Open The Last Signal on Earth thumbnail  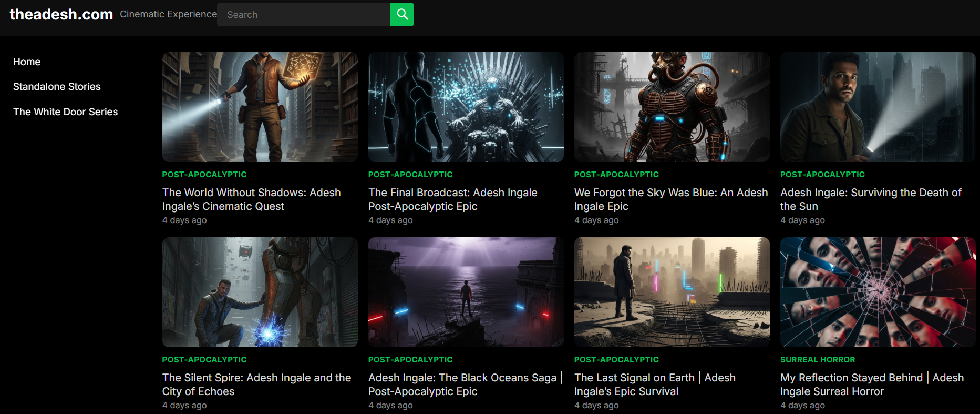(672, 292)
